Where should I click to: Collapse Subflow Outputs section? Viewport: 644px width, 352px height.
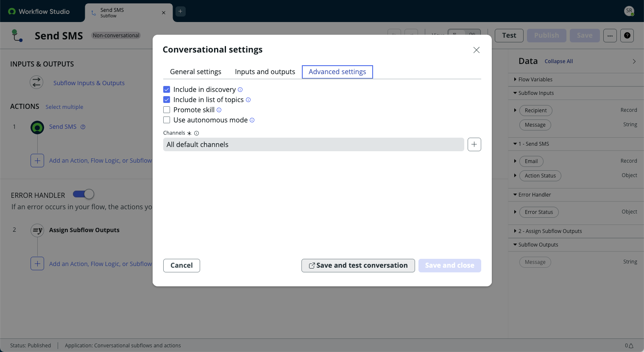[515, 244]
